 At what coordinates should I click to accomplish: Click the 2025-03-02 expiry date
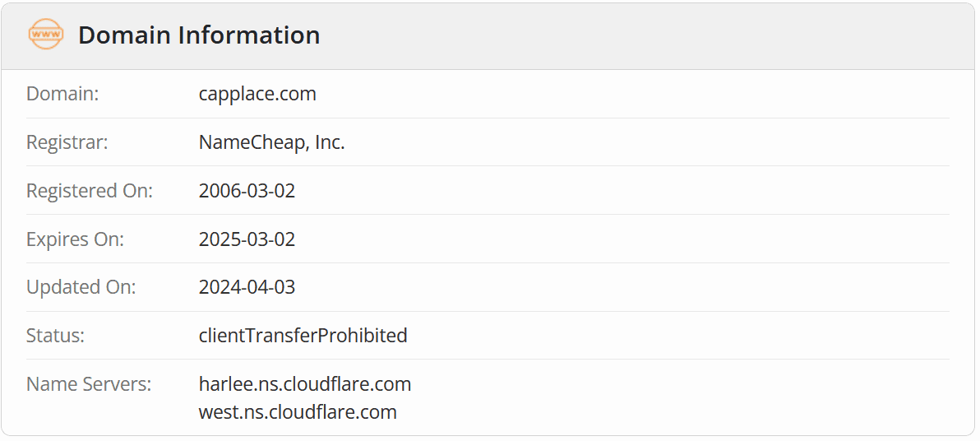coord(247,239)
